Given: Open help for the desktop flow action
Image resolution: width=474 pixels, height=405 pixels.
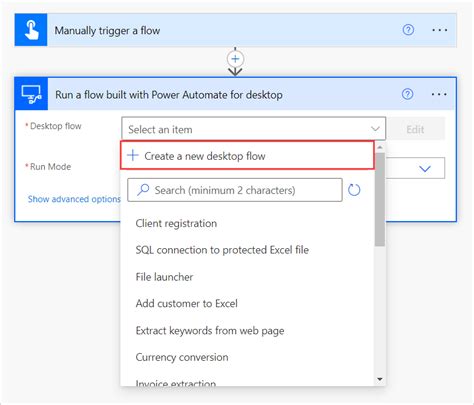Looking at the screenshot, I should tap(407, 94).
